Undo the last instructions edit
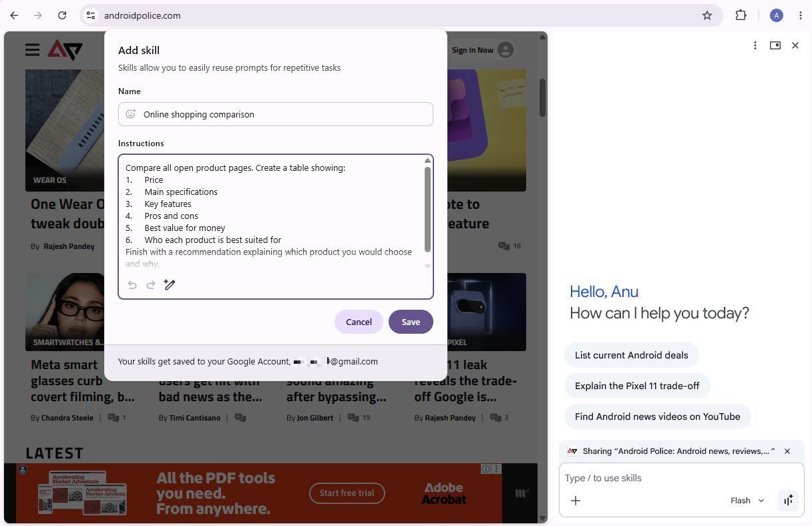 132,285
